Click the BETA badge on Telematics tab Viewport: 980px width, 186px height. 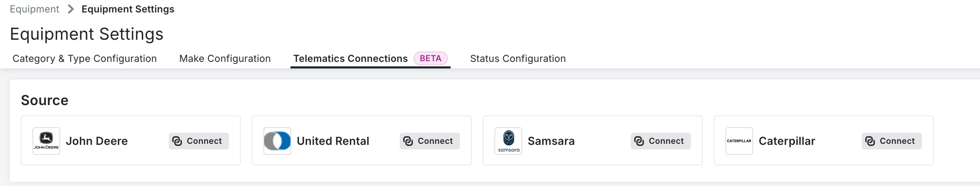430,58
